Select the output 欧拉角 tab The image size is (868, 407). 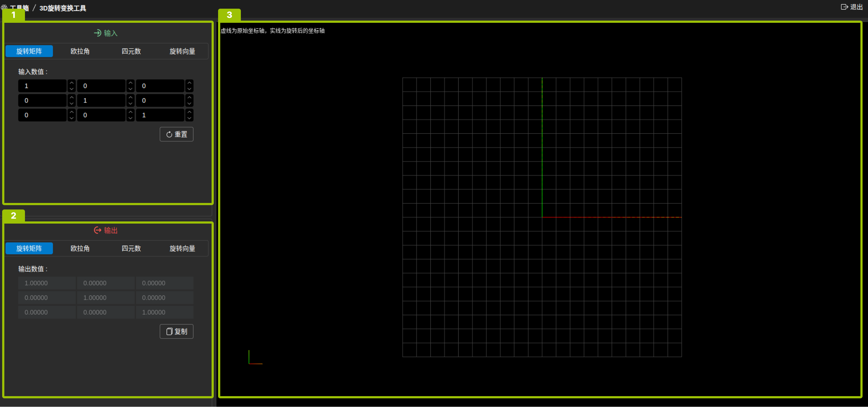80,248
